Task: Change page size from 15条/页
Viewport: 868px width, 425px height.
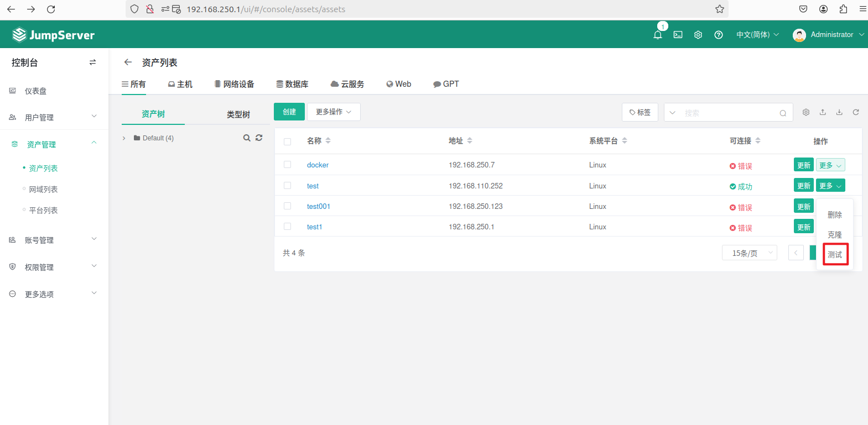Action: (749, 253)
